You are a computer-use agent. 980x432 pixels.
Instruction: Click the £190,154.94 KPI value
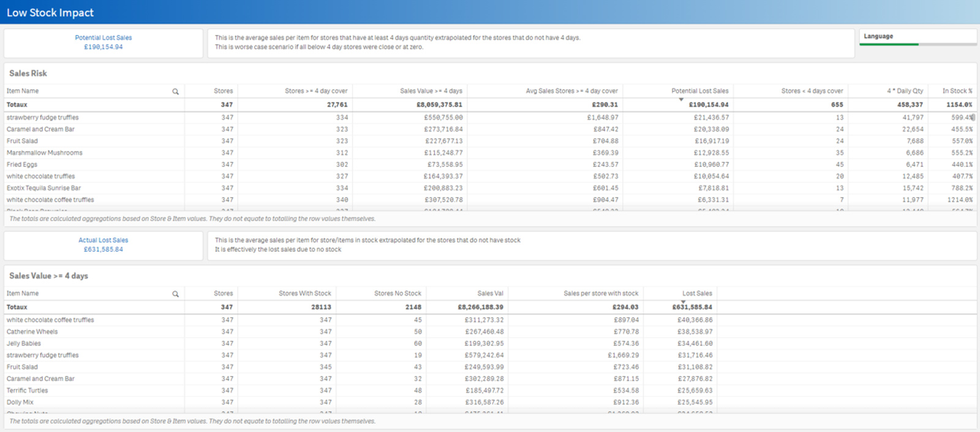[104, 47]
